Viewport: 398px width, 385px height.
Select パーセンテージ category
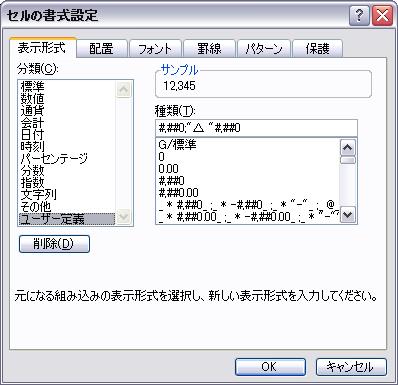pyautogui.click(x=67, y=159)
